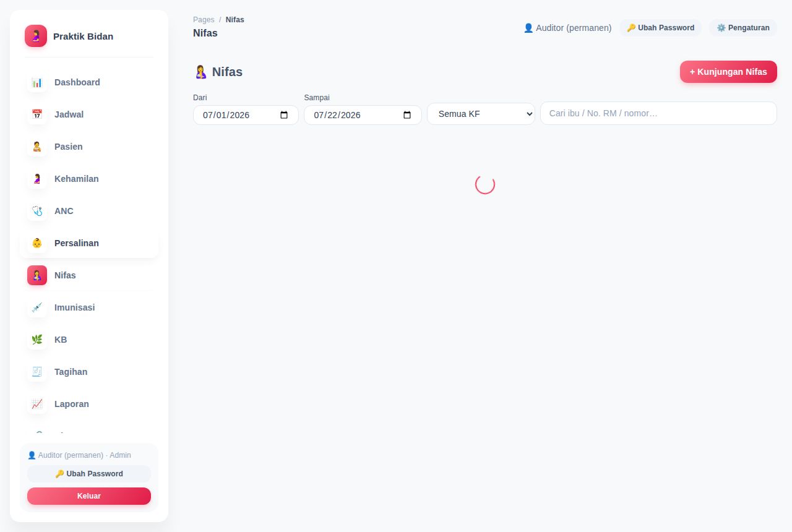Open the Dashboard chart icon
Screen dimensions: 792x532
37,82
